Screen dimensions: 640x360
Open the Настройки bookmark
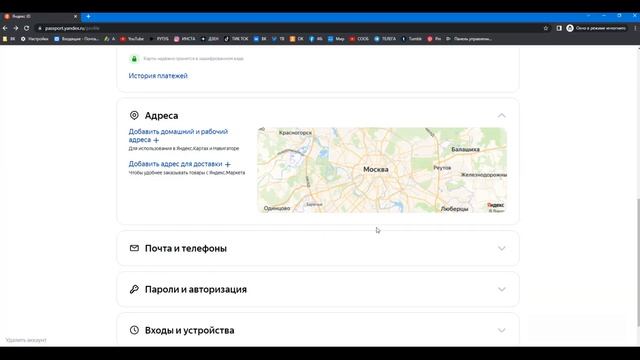coord(35,39)
